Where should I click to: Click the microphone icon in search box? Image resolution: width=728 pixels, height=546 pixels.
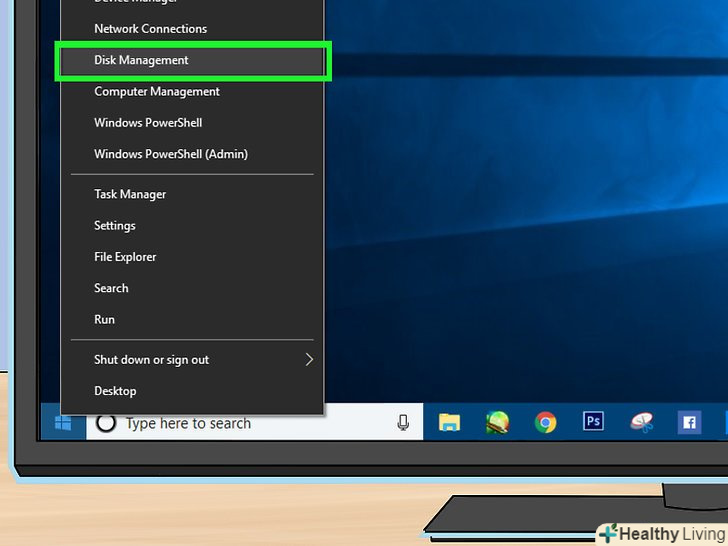(x=403, y=423)
